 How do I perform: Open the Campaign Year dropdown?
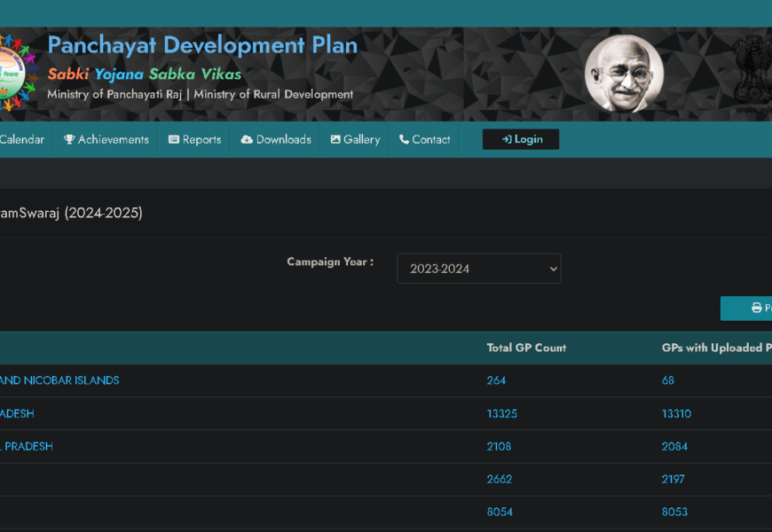[479, 269]
